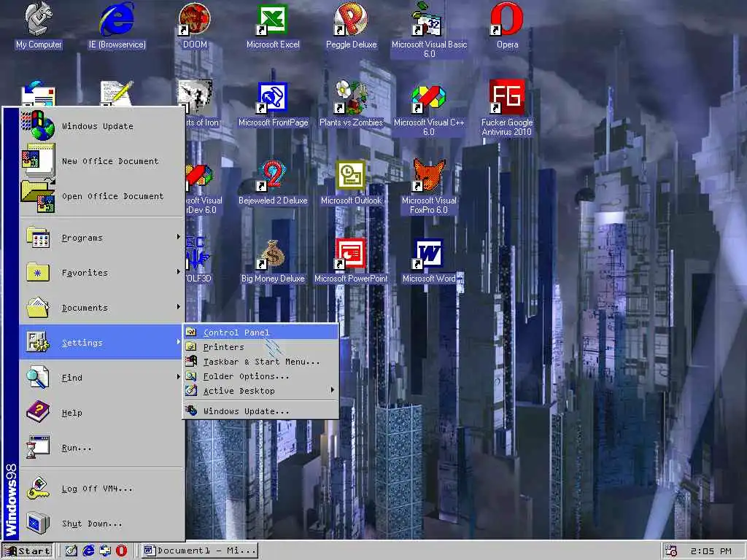Open Microsoft Excel desktop shortcut
This screenshot has height=560, width=747.
click(273, 26)
